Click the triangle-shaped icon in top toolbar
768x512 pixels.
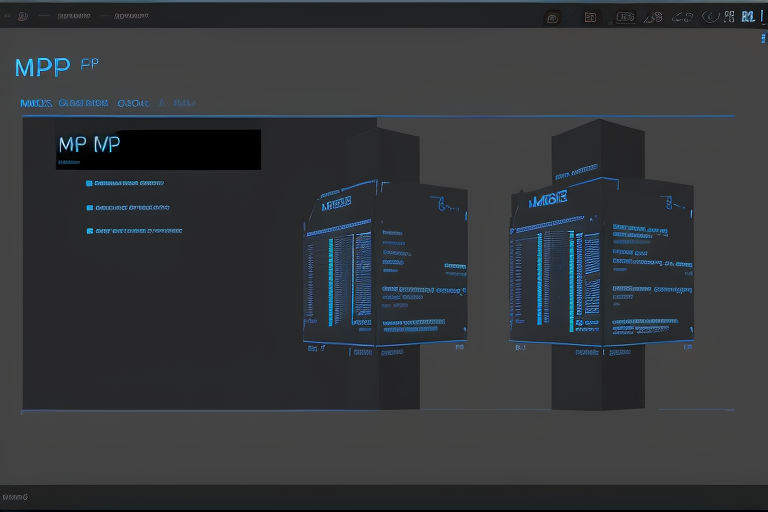coord(652,17)
